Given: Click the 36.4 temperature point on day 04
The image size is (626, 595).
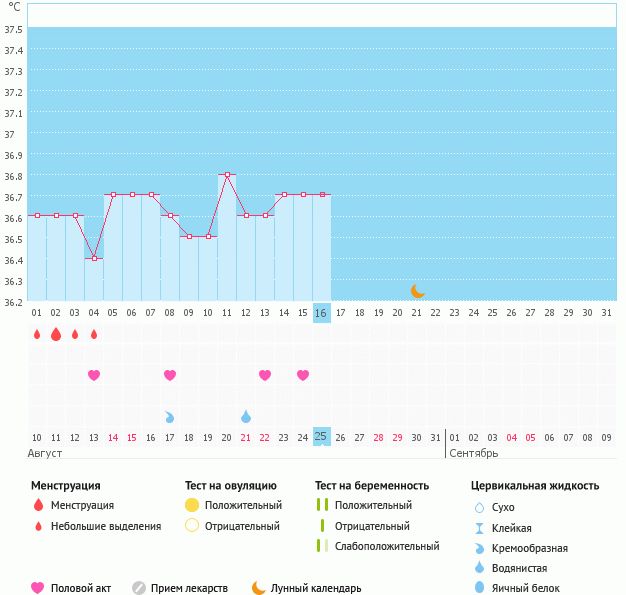Looking at the screenshot, I should pos(94,259).
